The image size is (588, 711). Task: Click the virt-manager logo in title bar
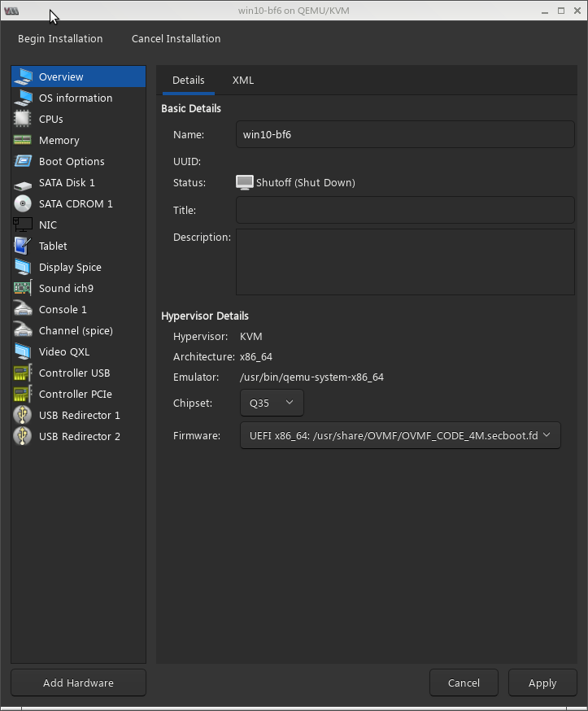[x=11, y=11]
